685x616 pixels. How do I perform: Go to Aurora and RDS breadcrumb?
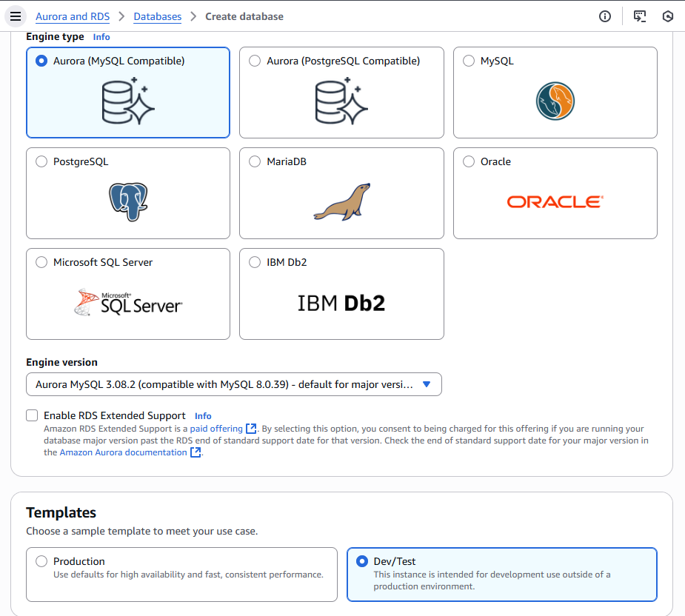coord(73,16)
